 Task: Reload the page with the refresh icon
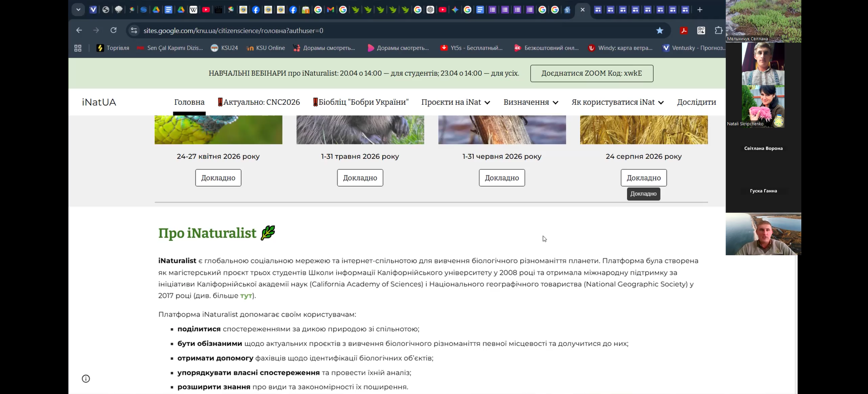[x=113, y=30]
